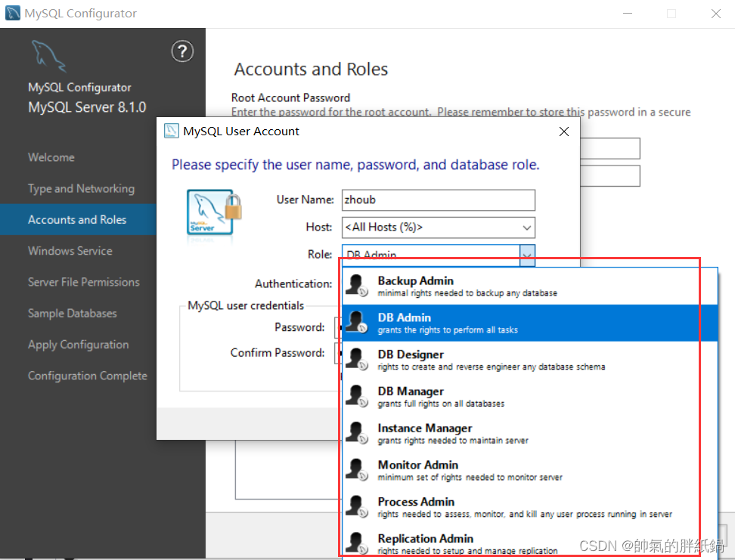This screenshot has width=735, height=560.
Task: Click the Process Admin user icon
Action: pos(357,507)
